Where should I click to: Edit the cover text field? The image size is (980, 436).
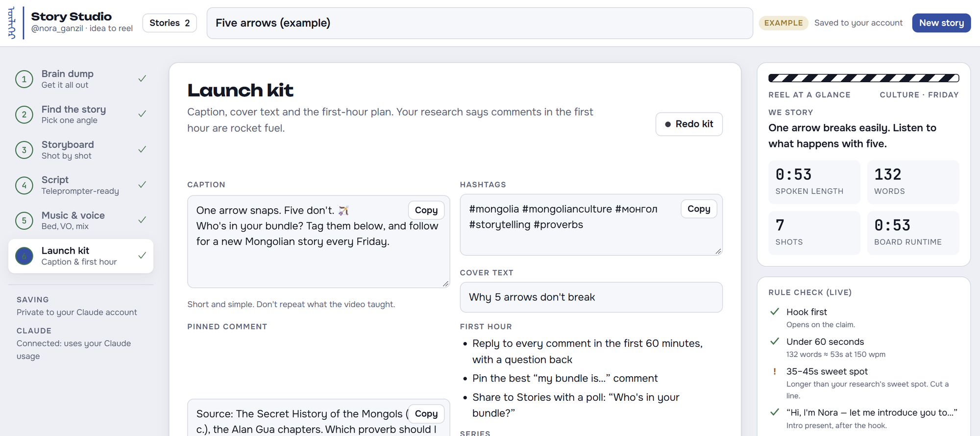click(591, 297)
